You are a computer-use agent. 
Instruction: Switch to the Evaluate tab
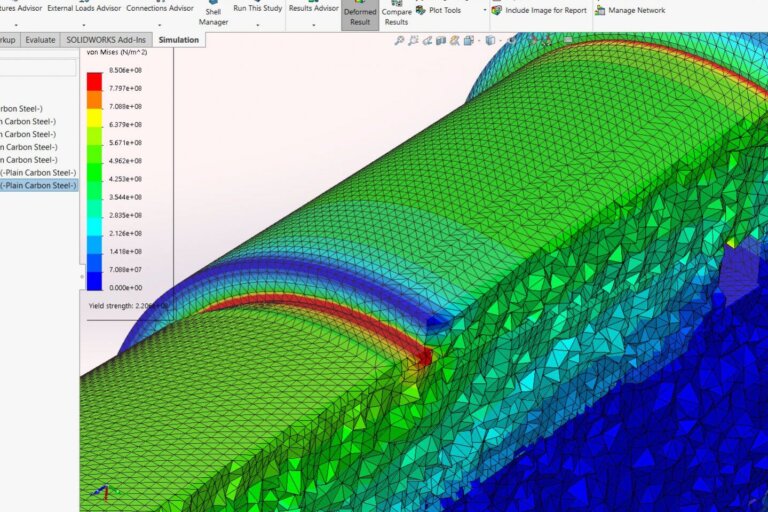40,40
